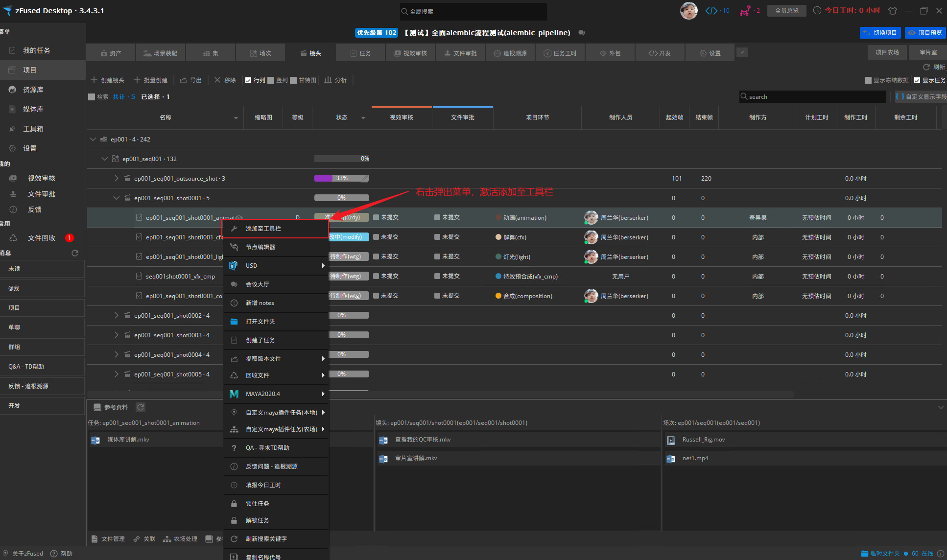Click the 资源库 sidebar icon
The height and width of the screenshot is (560, 947).
13,90
